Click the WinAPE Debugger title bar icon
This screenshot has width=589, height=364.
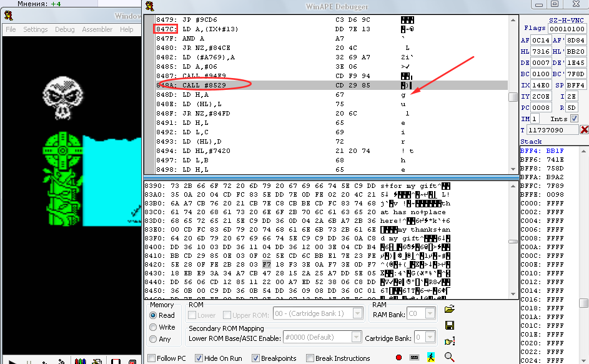coord(149,6)
